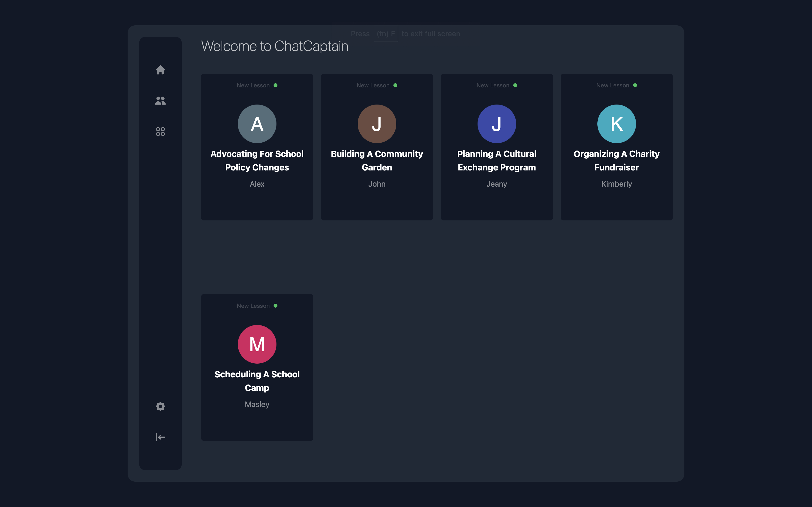Screen dimensions: 812x507
Task: Open the grid dashboard sidebar icon
Action: point(160,131)
